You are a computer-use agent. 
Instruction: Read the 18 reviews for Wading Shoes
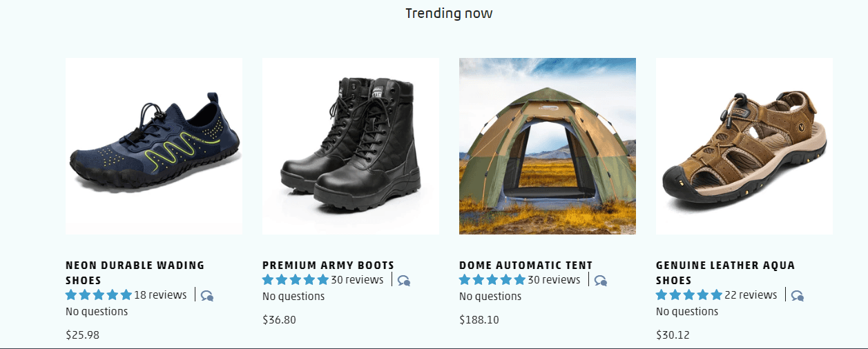[x=160, y=295]
